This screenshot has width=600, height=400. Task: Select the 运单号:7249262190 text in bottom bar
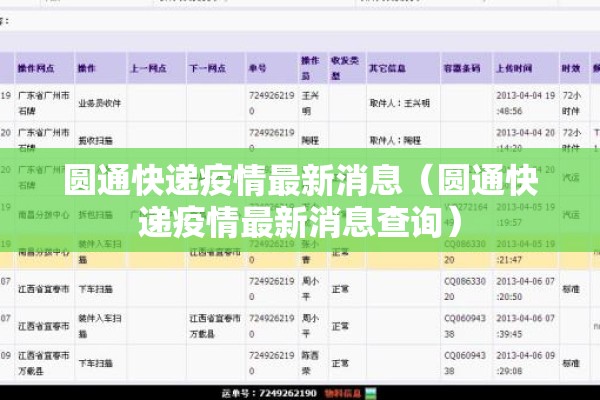(x=269, y=393)
